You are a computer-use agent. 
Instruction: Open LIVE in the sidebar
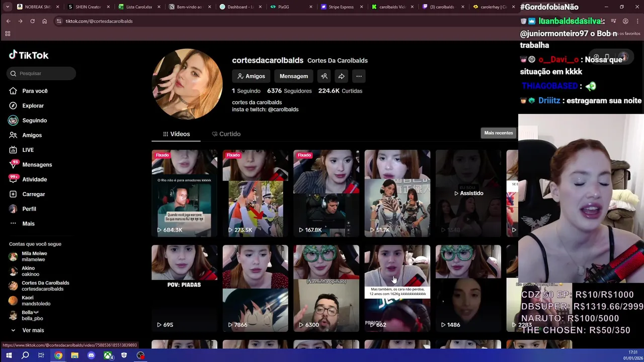pos(21,150)
